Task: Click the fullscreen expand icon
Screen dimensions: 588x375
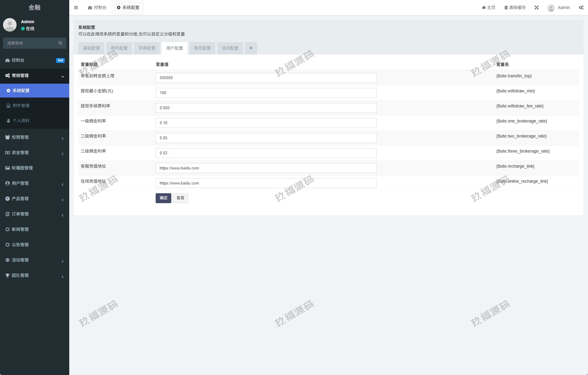Action: pyautogui.click(x=537, y=8)
